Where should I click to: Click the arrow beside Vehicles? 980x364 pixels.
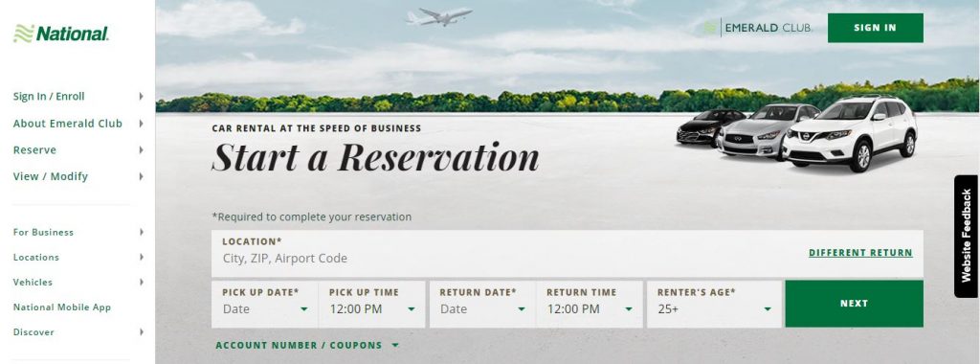(142, 282)
